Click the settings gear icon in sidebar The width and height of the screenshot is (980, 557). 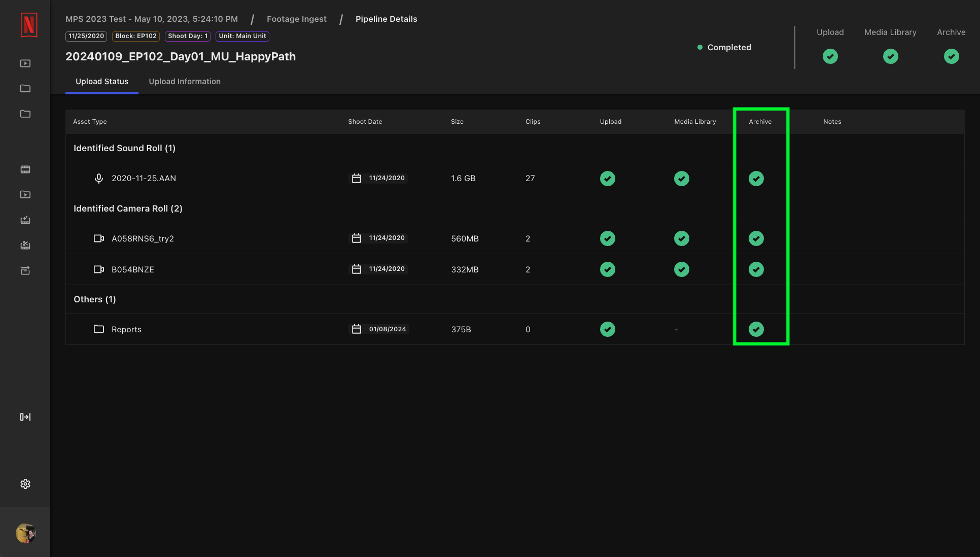(25, 483)
